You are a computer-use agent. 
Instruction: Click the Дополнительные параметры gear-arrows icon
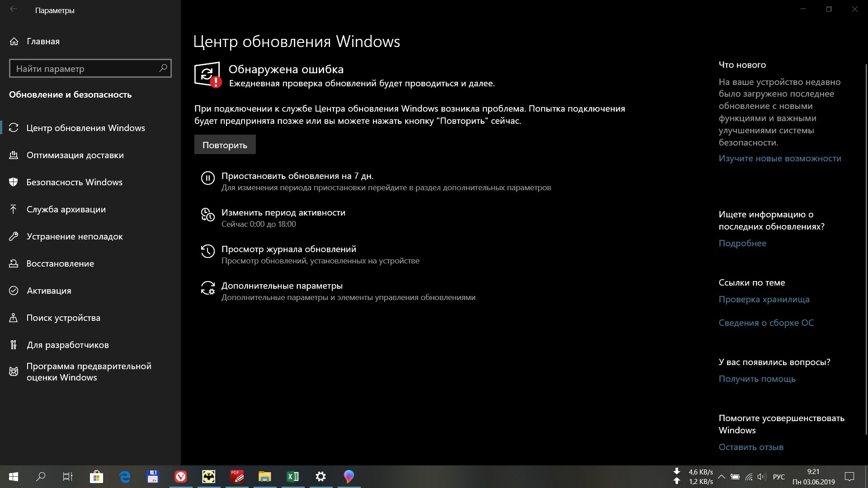pyautogui.click(x=208, y=288)
